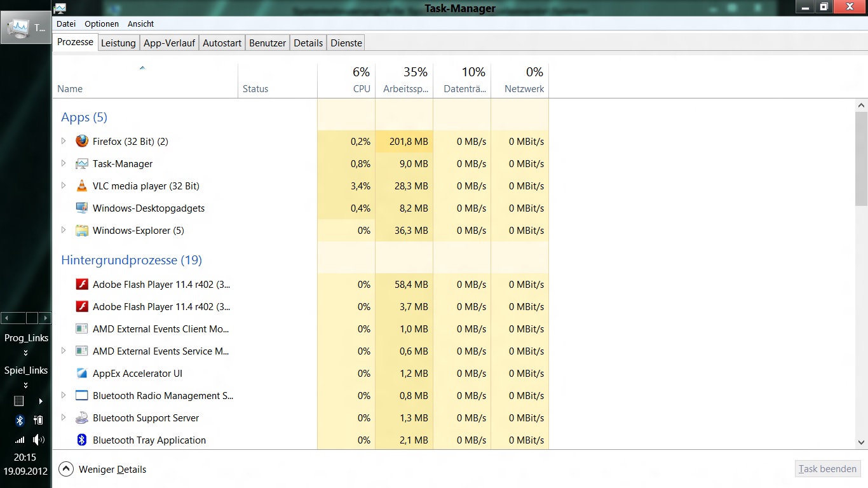The height and width of the screenshot is (488, 868).
Task: Sort by the Netzwerk column header
Action: tap(520, 81)
